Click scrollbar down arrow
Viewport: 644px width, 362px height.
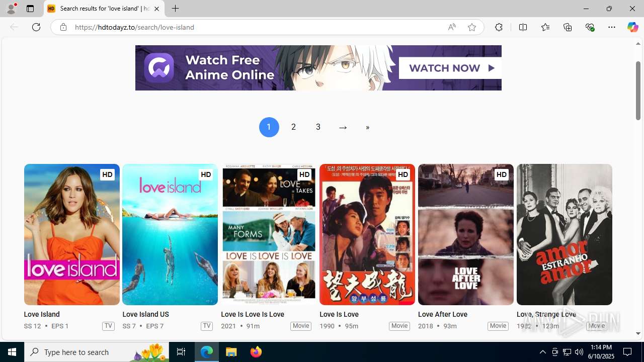638,333
